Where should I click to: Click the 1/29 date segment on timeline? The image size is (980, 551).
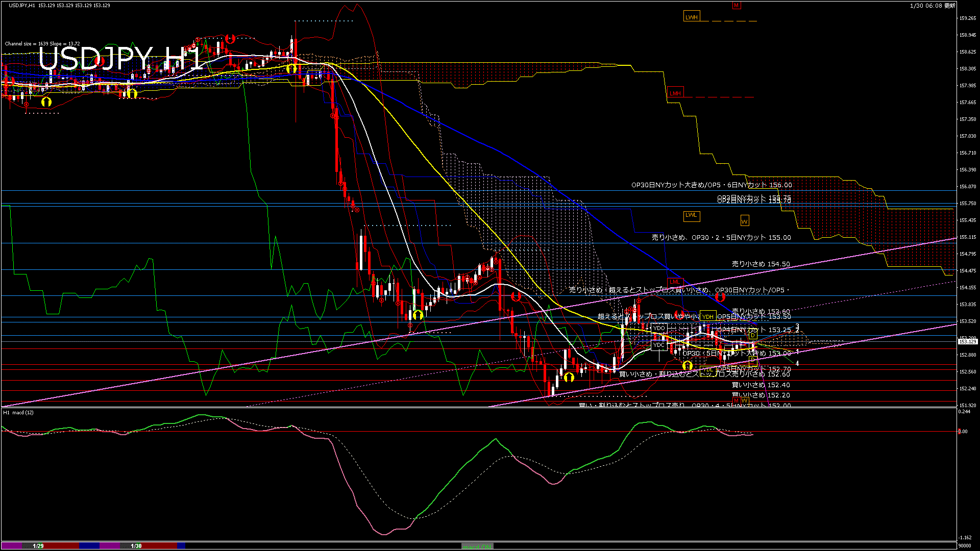(x=38, y=546)
